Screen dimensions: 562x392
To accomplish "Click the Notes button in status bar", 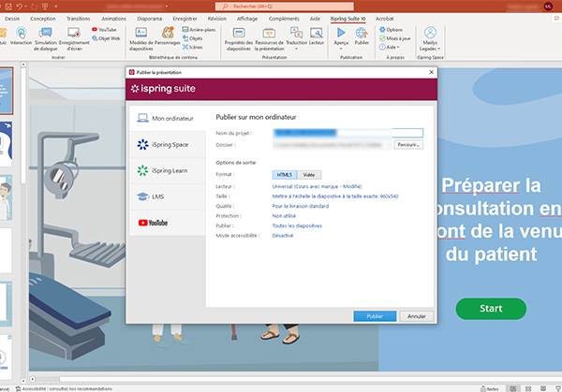I will pos(490,389).
